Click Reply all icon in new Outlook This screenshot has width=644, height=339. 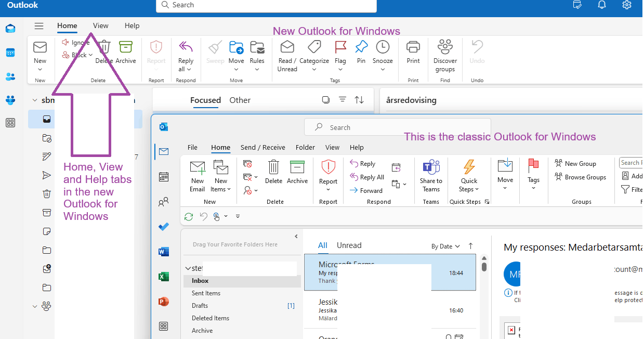pos(186,47)
